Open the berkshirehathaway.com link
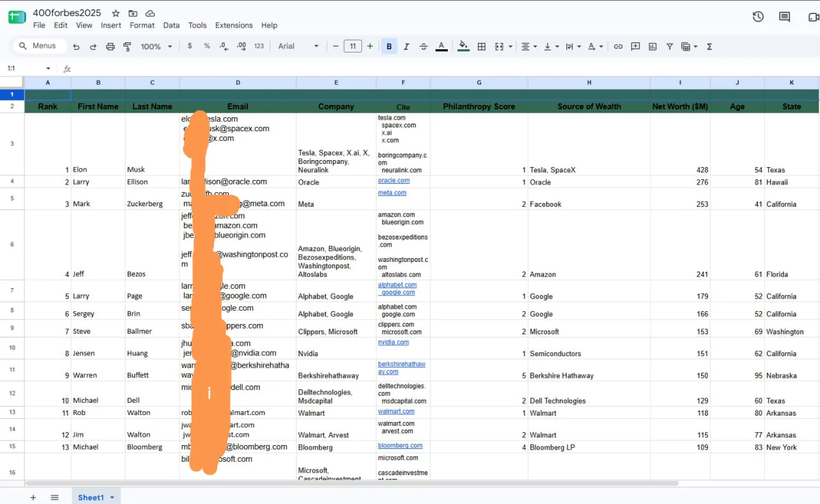The height and width of the screenshot is (504, 820). click(x=402, y=368)
